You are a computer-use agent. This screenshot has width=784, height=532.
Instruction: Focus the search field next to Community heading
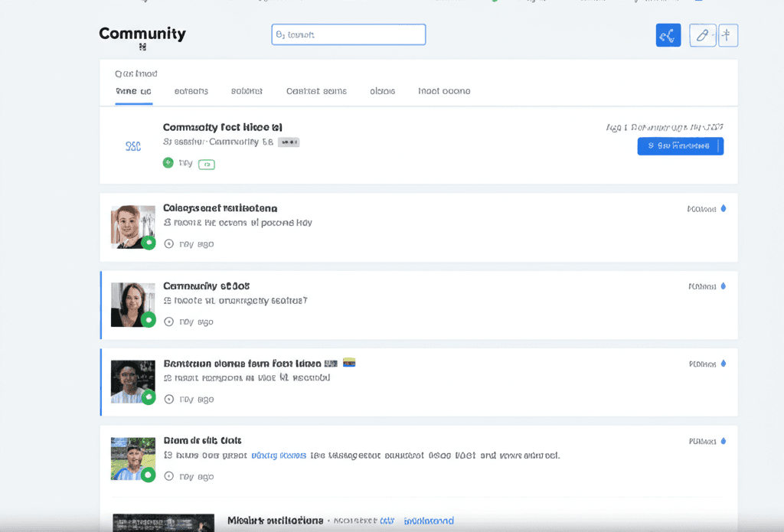pos(348,34)
